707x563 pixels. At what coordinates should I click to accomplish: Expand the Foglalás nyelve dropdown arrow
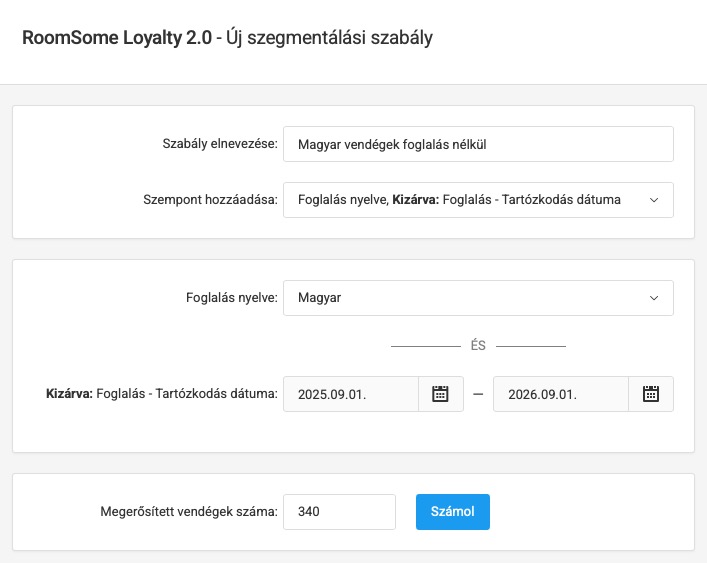(x=654, y=298)
